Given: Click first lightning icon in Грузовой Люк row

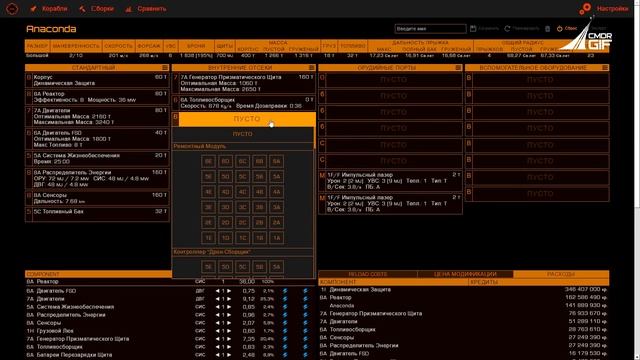Looking at the screenshot, I should coord(285,331).
